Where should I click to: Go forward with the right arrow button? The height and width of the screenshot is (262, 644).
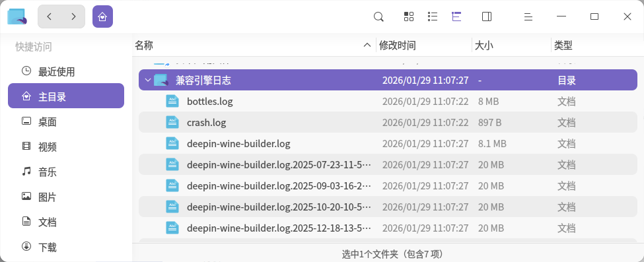73,16
